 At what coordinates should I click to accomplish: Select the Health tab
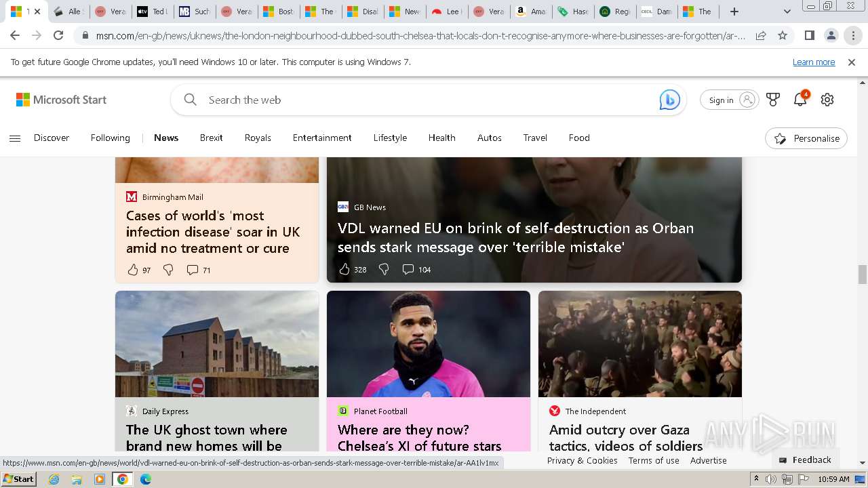(441, 138)
